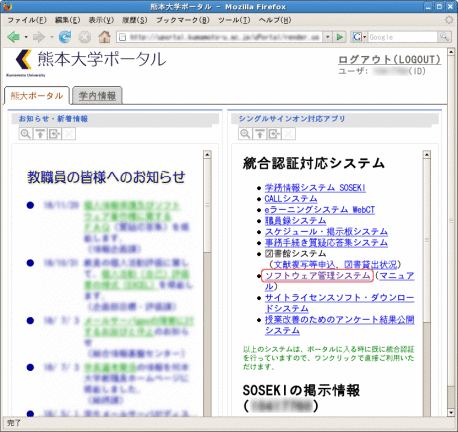Click up arrow of 統合認証 panel scrollbar
The height and width of the screenshot is (432, 458).
click(426, 154)
